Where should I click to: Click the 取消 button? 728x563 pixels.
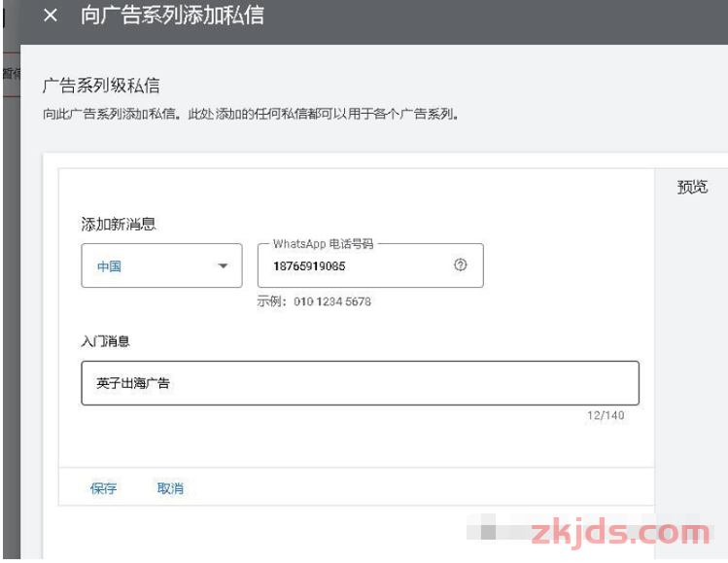tap(170, 488)
